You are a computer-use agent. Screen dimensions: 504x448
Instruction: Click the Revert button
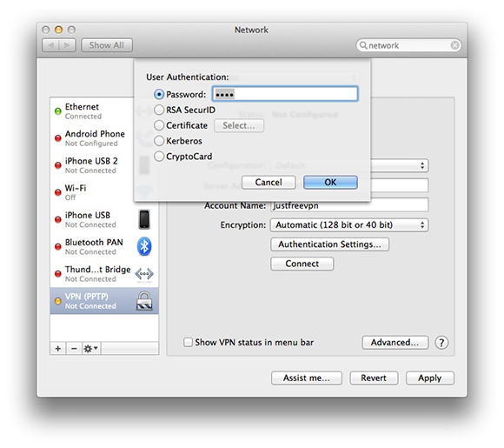pos(374,378)
